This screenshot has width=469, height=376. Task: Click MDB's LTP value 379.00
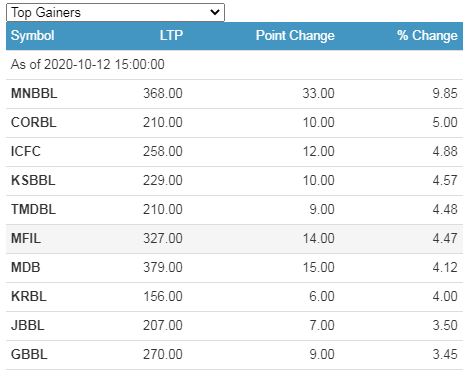tap(163, 267)
